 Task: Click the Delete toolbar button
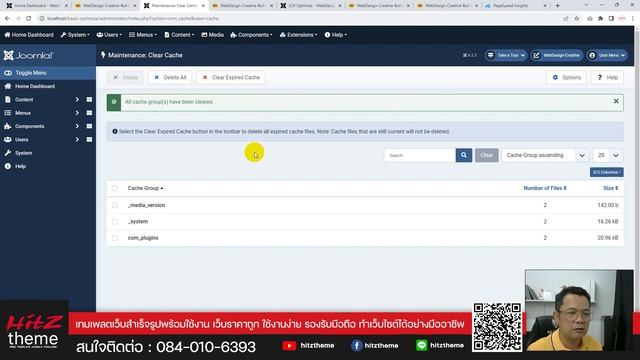(x=126, y=77)
